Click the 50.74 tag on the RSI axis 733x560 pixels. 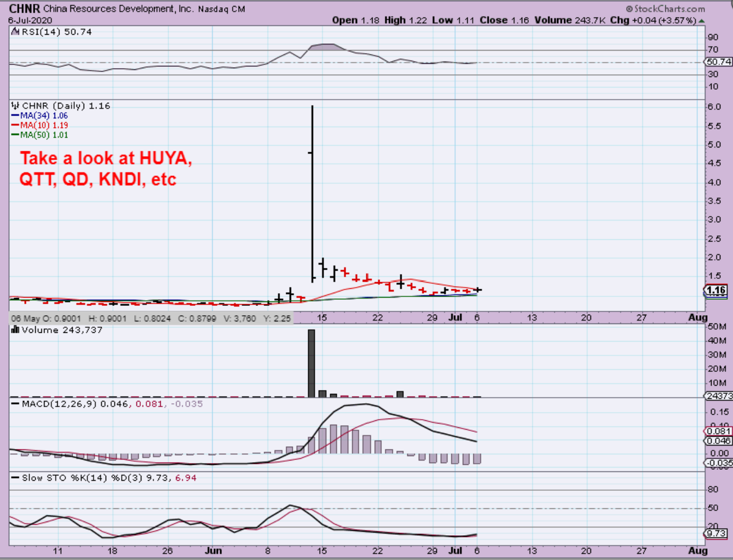(x=719, y=62)
